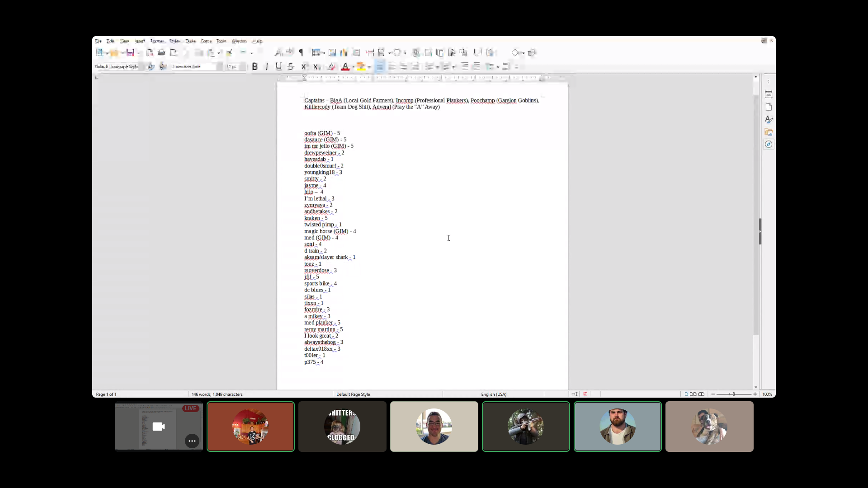Toggle Align Right paragraph alignment
The width and height of the screenshot is (868, 488).
click(403, 66)
